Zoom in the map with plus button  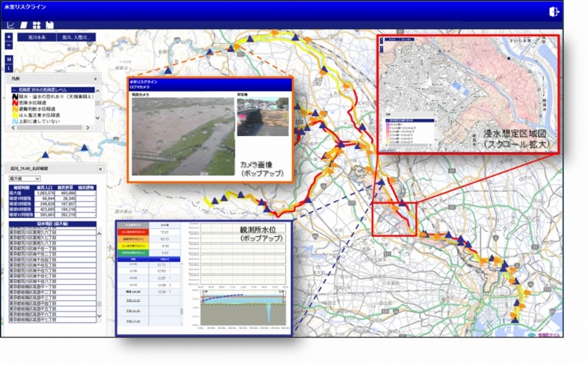coord(8,37)
